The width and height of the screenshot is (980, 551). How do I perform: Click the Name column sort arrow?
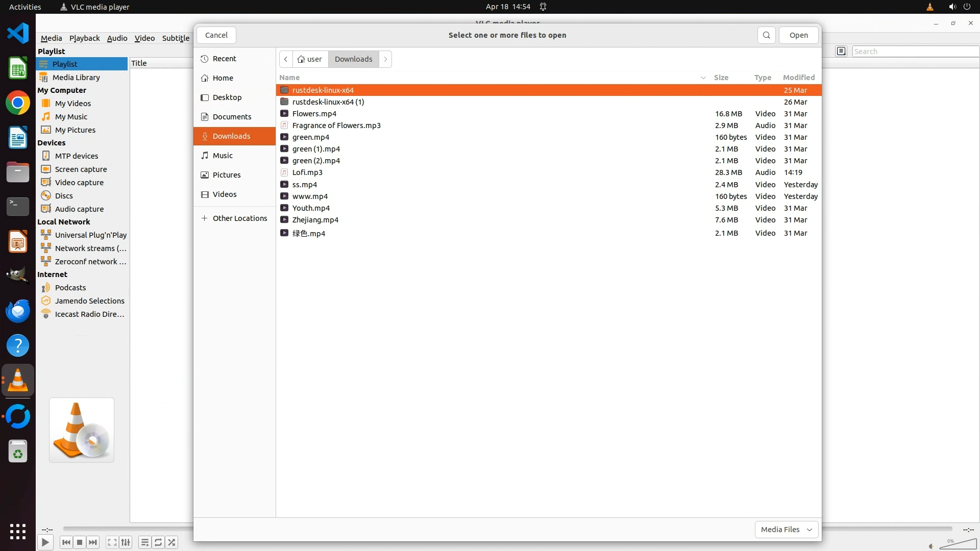[x=703, y=78]
